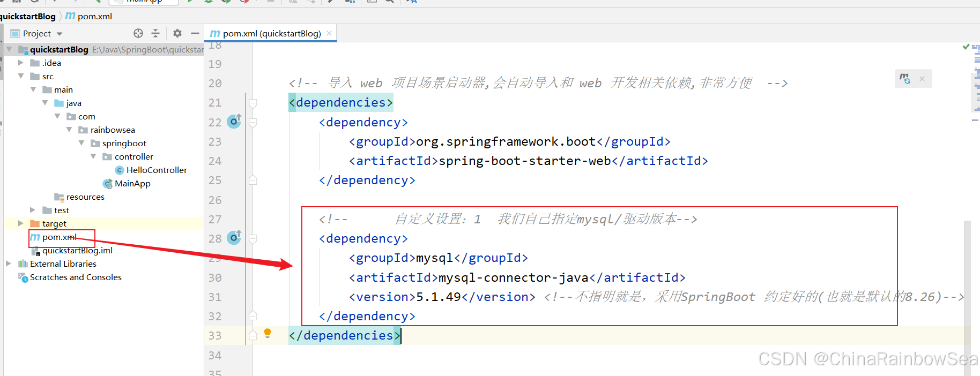Image resolution: width=980 pixels, height=376 pixels.
Task: Select the MainApp class icon
Action: (108, 184)
